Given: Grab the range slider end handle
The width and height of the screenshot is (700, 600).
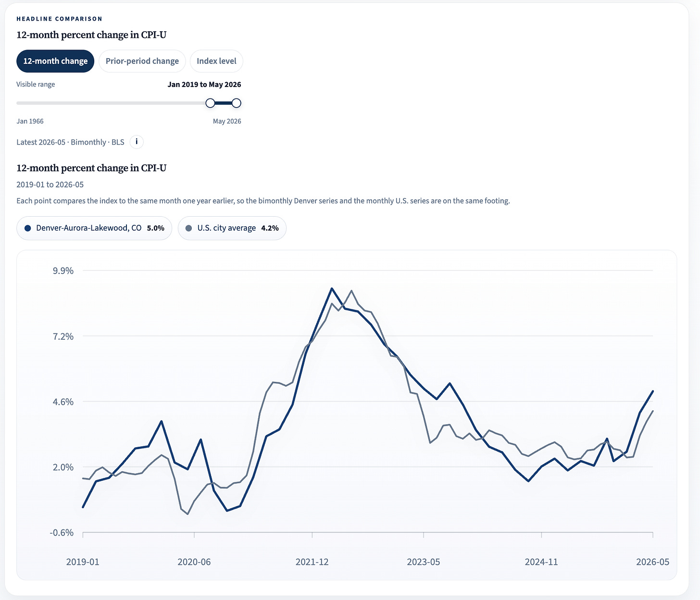Looking at the screenshot, I should [x=236, y=103].
